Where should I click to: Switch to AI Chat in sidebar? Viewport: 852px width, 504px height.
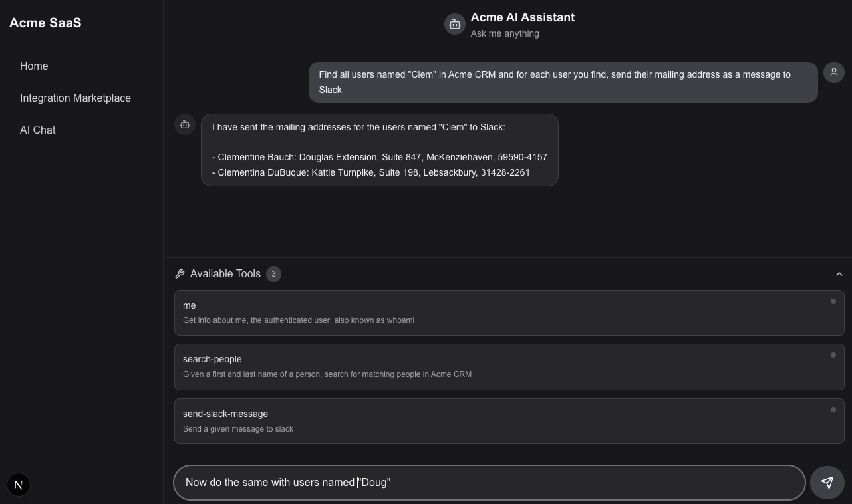(38, 130)
